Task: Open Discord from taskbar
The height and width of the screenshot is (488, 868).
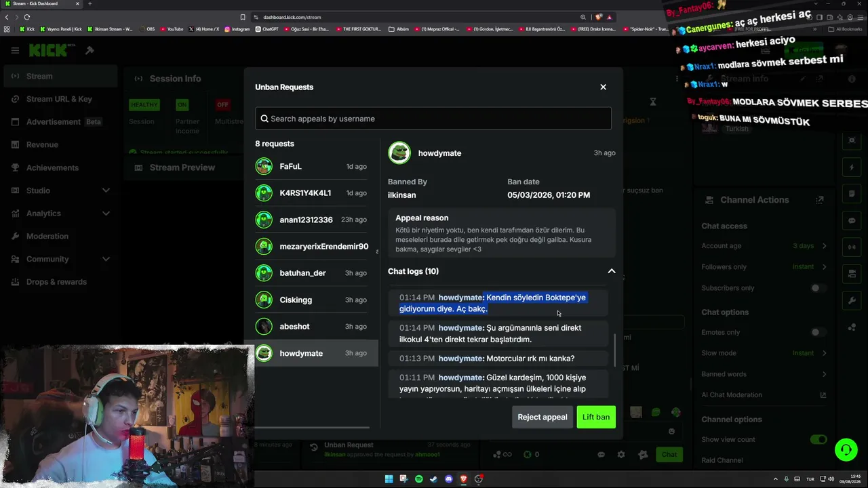Action: [448, 479]
